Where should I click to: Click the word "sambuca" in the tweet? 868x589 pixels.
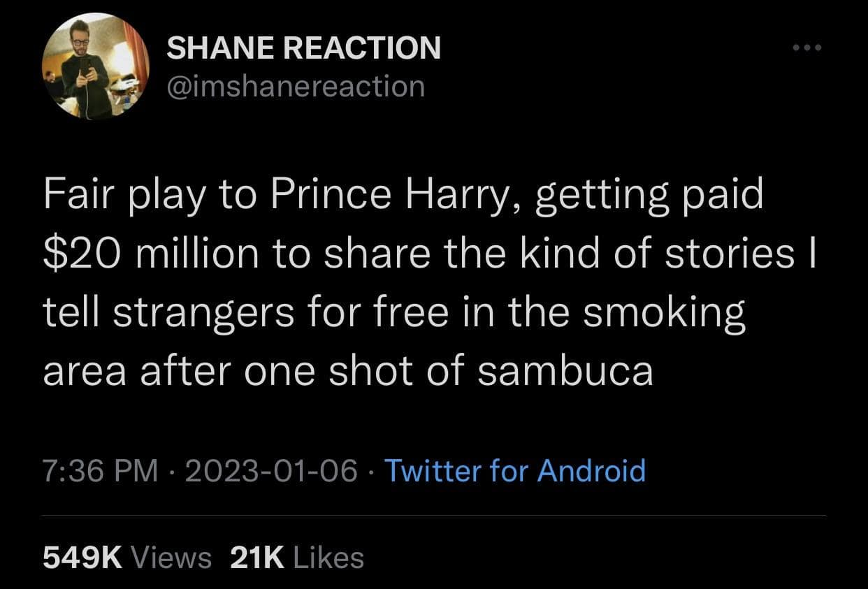tap(565, 370)
